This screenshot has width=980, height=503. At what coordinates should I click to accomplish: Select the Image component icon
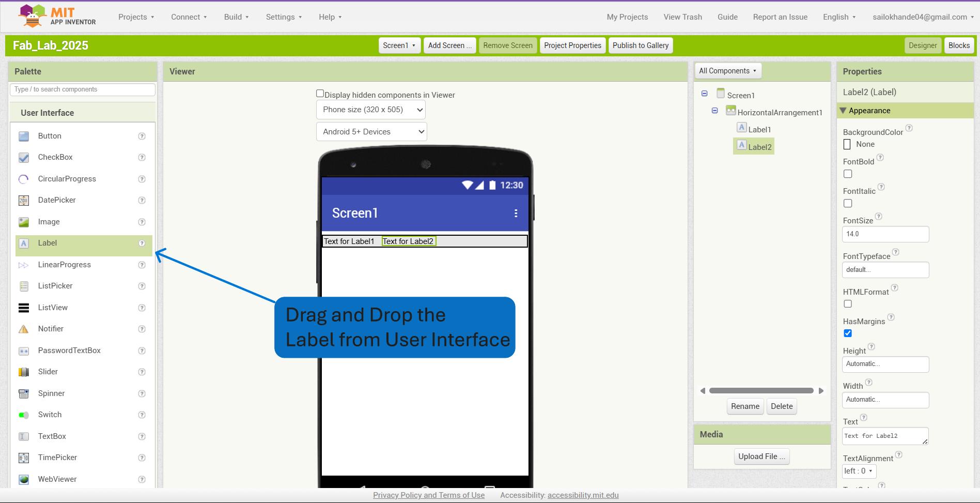[24, 222]
